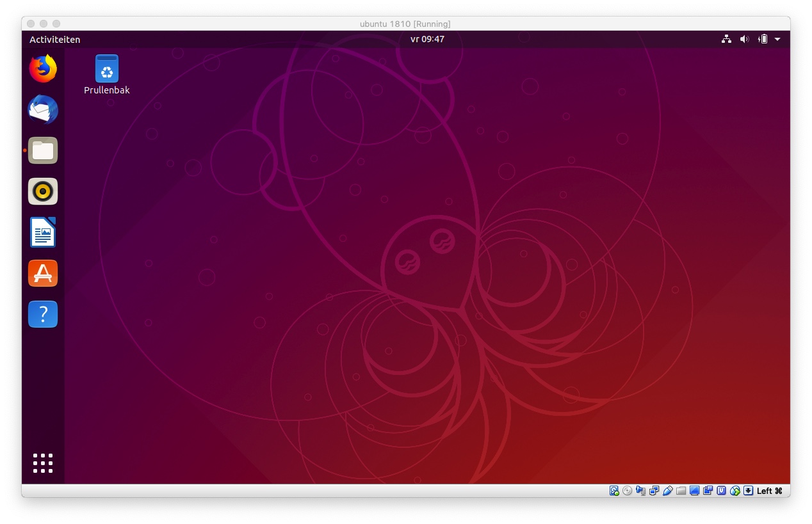Open the clock calendar showing vr 09:47
Screen dimensions: 812x524
point(427,39)
